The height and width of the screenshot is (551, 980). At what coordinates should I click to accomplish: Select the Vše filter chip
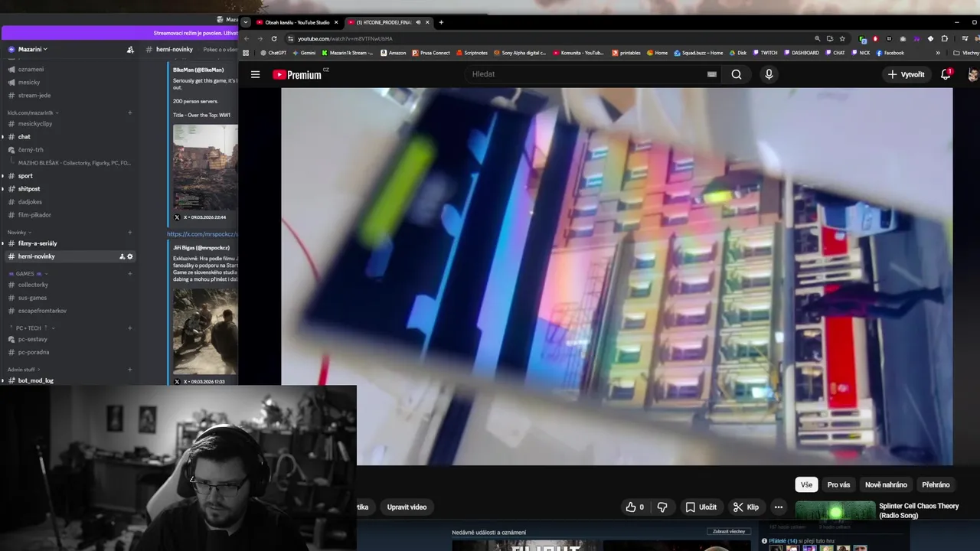click(806, 484)
